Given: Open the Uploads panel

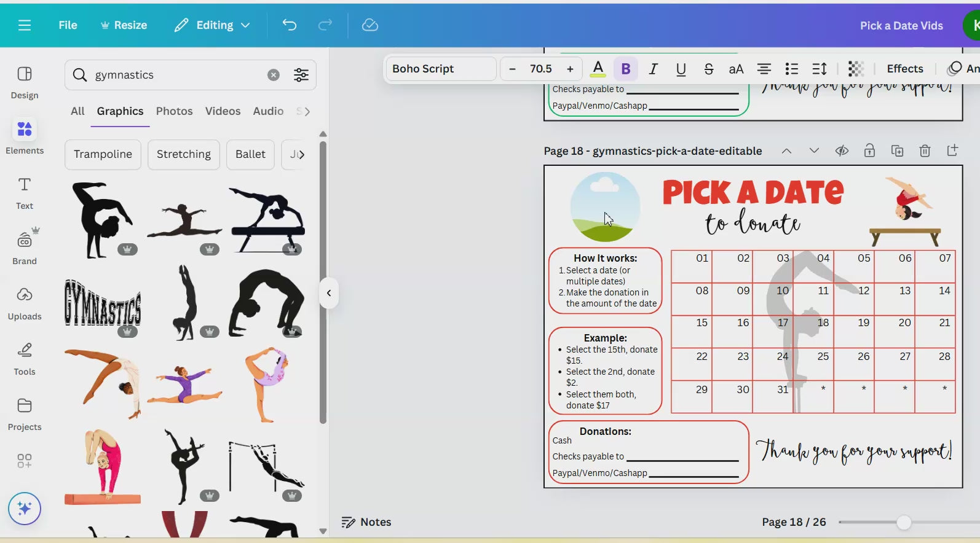Looking at the screenshot, I should click(25, 303).
